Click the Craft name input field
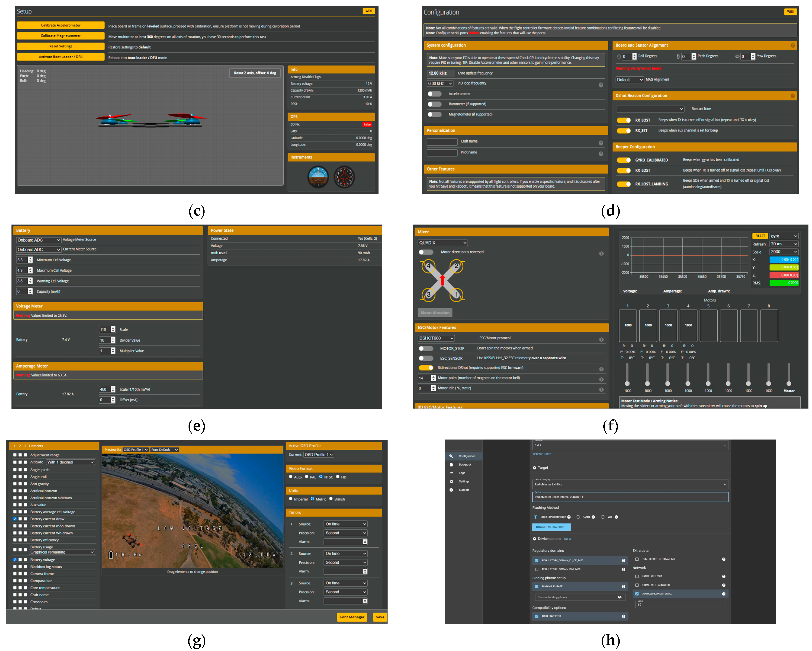This screenshot has width=812, height=651. [x=442, y=142]
